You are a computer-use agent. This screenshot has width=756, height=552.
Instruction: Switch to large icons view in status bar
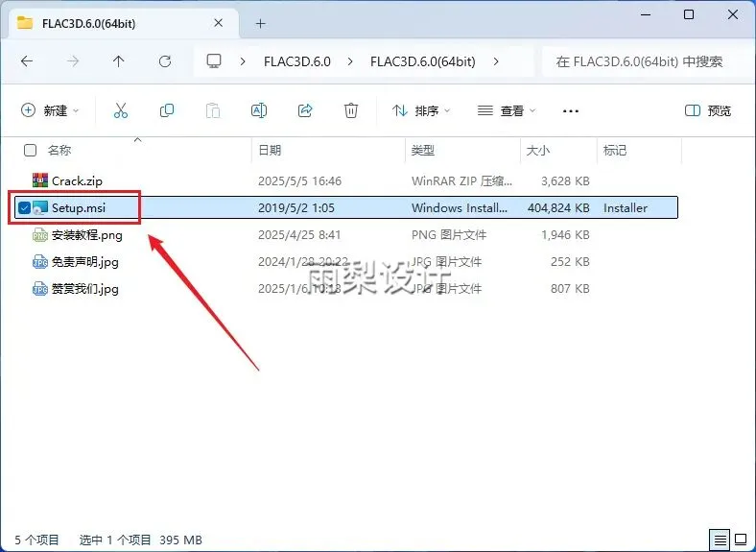tap(741, 540)
